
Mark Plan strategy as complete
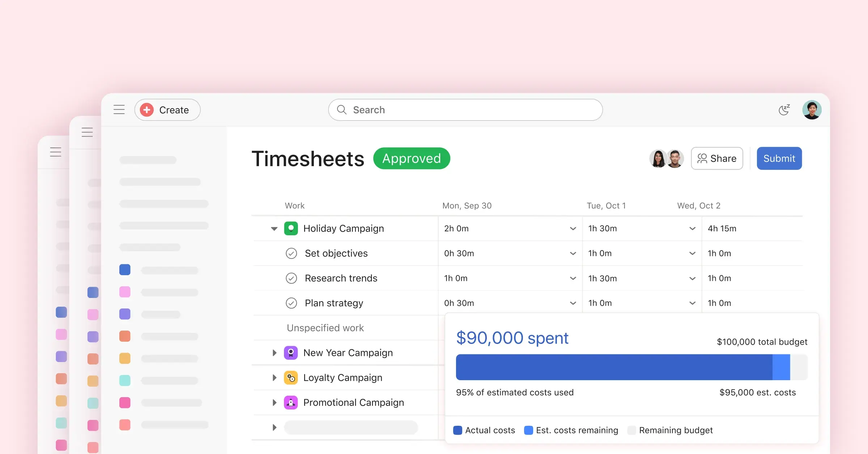pyautogui.click(x=292, y=303)
